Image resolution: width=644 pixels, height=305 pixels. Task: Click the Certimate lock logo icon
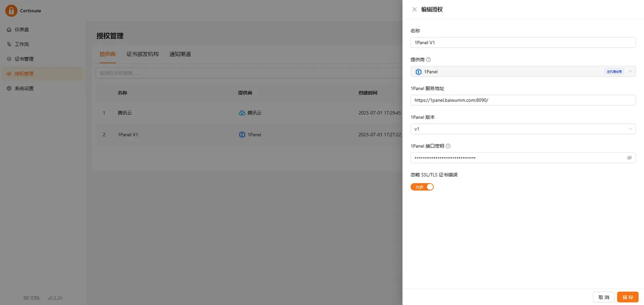[11, 10]
